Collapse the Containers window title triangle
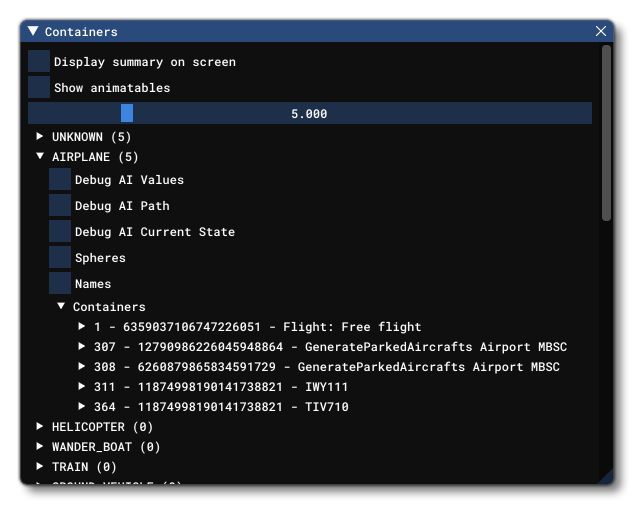This screenshot has height=505, width=634. (x=33, y=31)
